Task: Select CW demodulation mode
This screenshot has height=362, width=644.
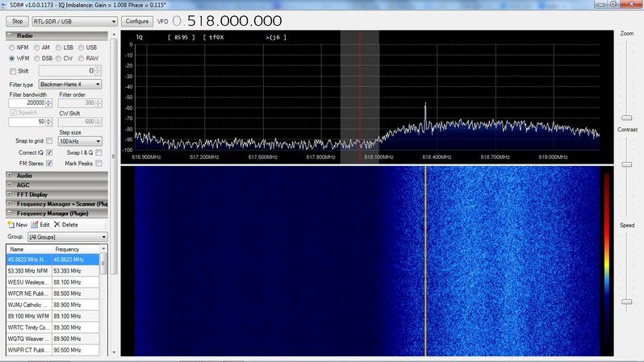Action: 58,58
